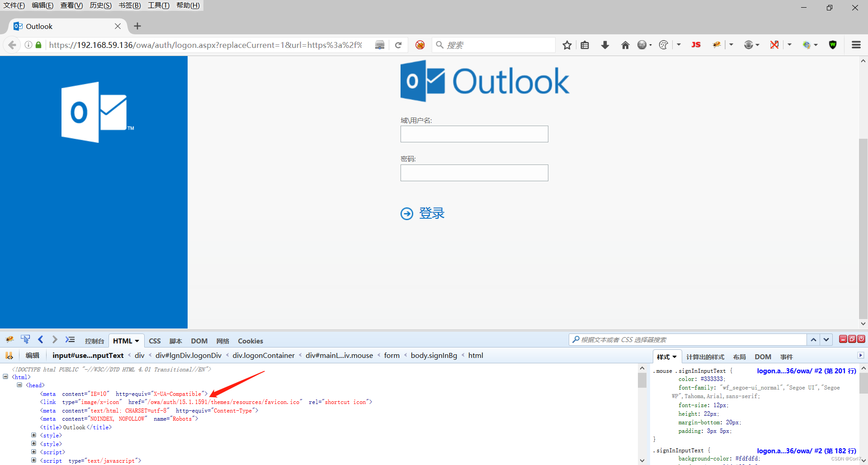Click the red blocked-content icon near address bar
Screen dimensions: 868x465
420,45
